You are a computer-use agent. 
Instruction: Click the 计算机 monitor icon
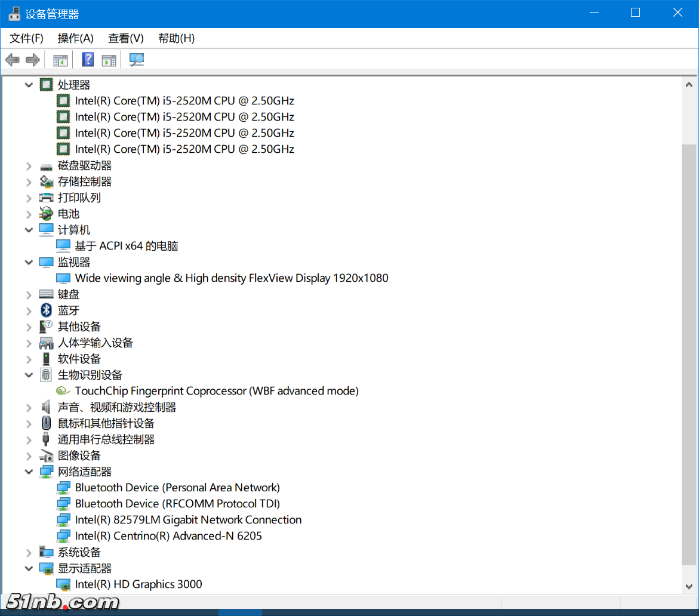46,230
